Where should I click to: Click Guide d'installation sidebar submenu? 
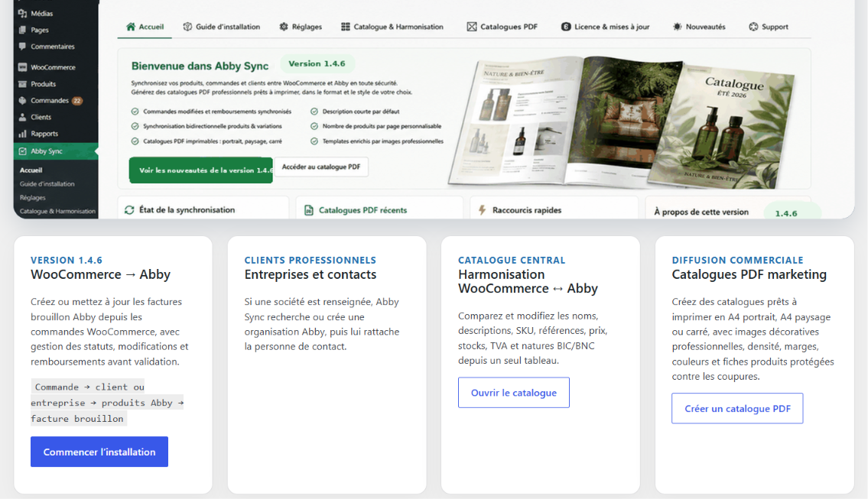[47, 183]
